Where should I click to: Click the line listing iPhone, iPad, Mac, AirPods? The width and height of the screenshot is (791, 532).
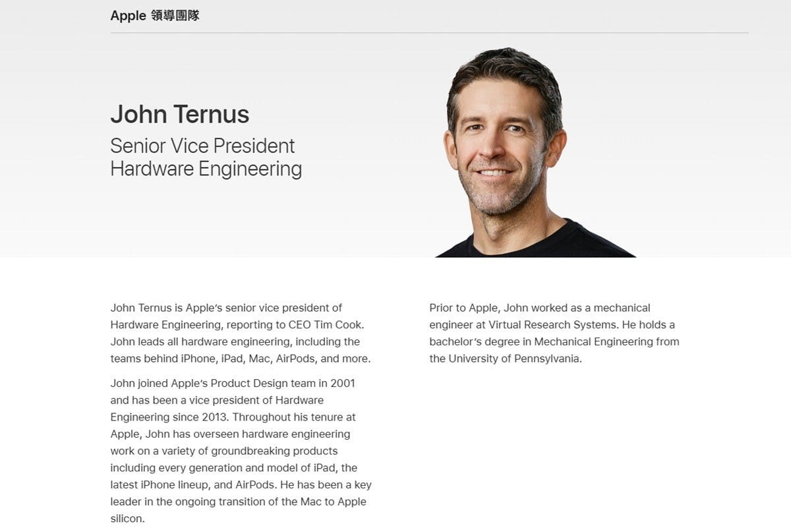(241, 359)
